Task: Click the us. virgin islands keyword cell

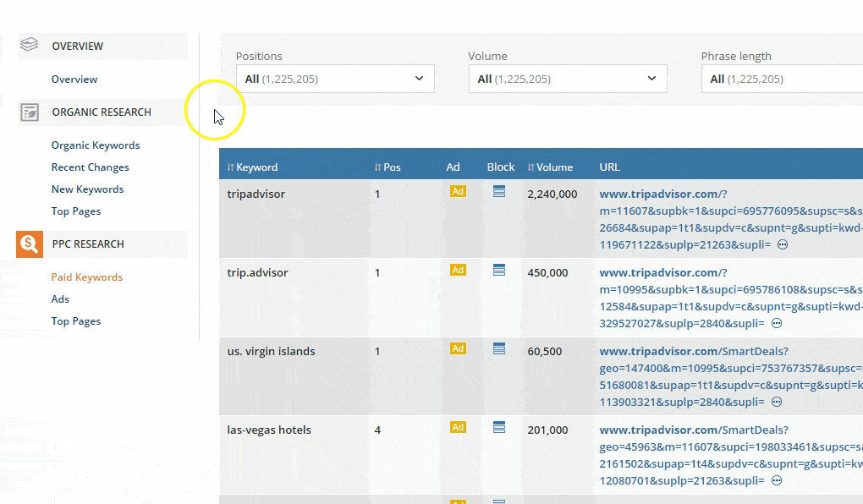Action: [272, 352]
